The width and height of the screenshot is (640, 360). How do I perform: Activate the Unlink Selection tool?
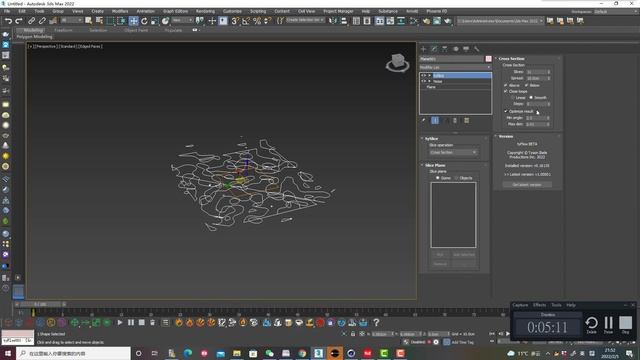(x=42, y=20)
